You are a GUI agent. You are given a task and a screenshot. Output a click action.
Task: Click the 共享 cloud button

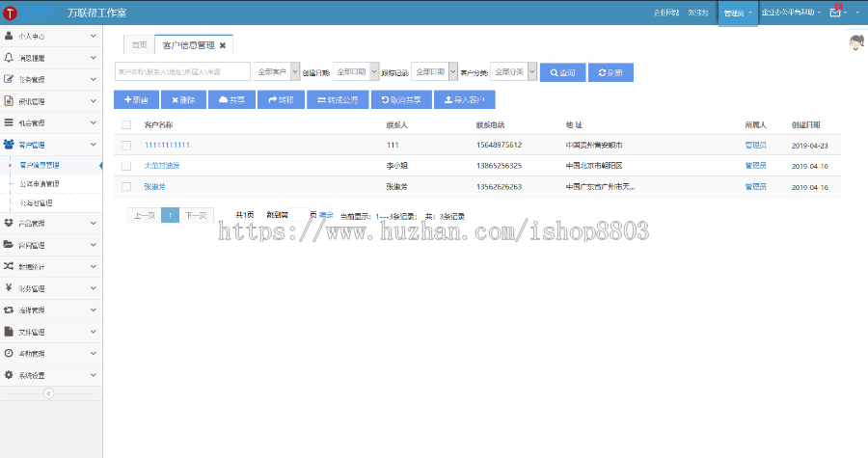tap(231, 99)
